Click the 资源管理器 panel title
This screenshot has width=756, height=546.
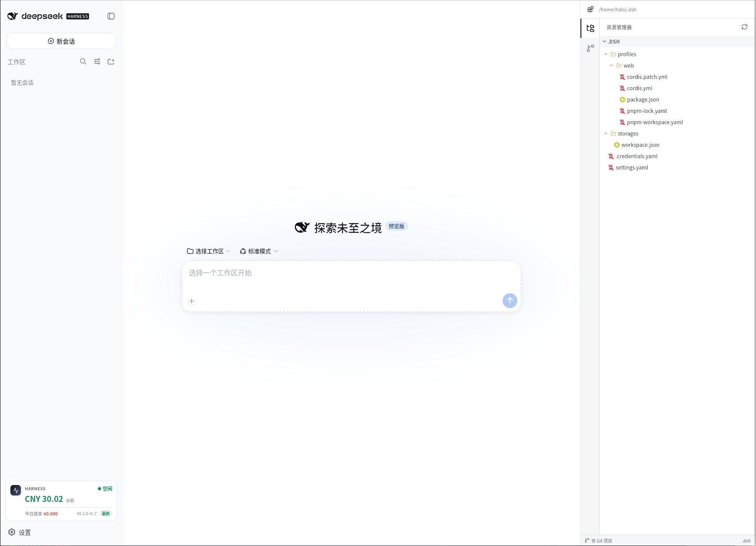[619, 27]
